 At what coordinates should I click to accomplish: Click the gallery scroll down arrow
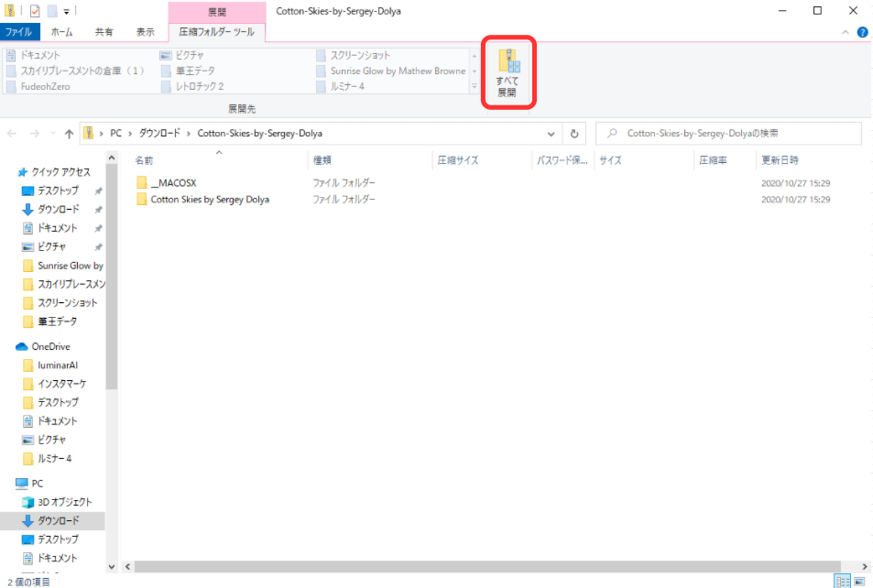(x=475, y=71)
